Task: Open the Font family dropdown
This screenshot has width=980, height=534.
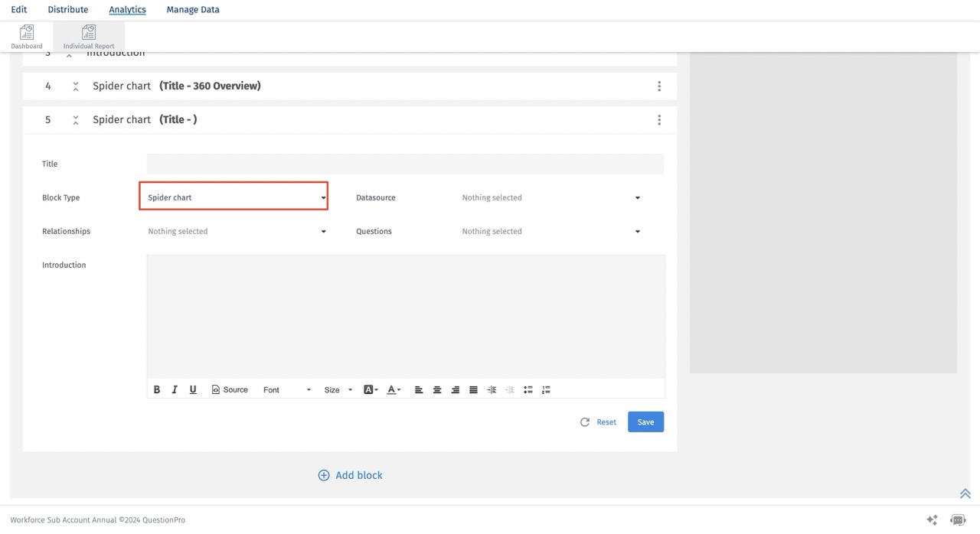Action: point(286,389)
